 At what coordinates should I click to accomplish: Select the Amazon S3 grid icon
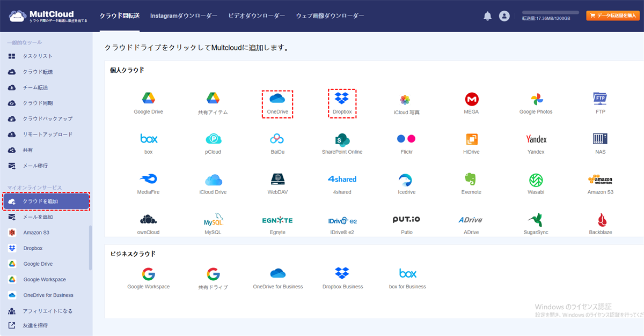(600, 180)
